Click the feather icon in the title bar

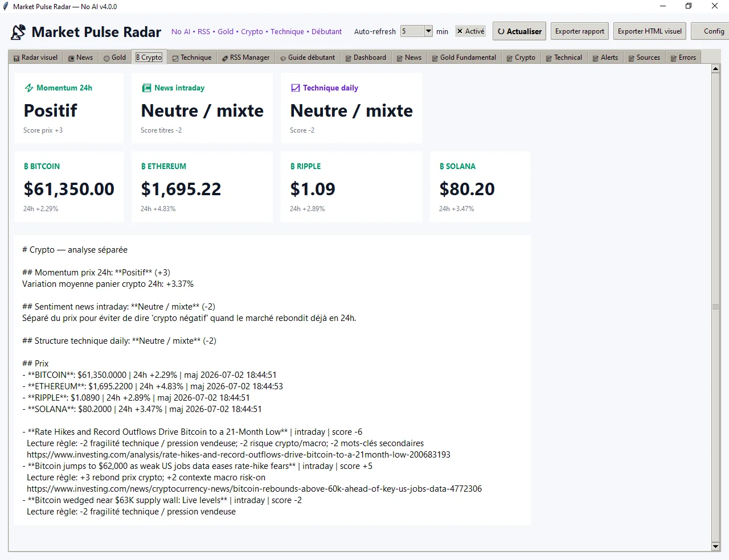[x=6, y=6]
